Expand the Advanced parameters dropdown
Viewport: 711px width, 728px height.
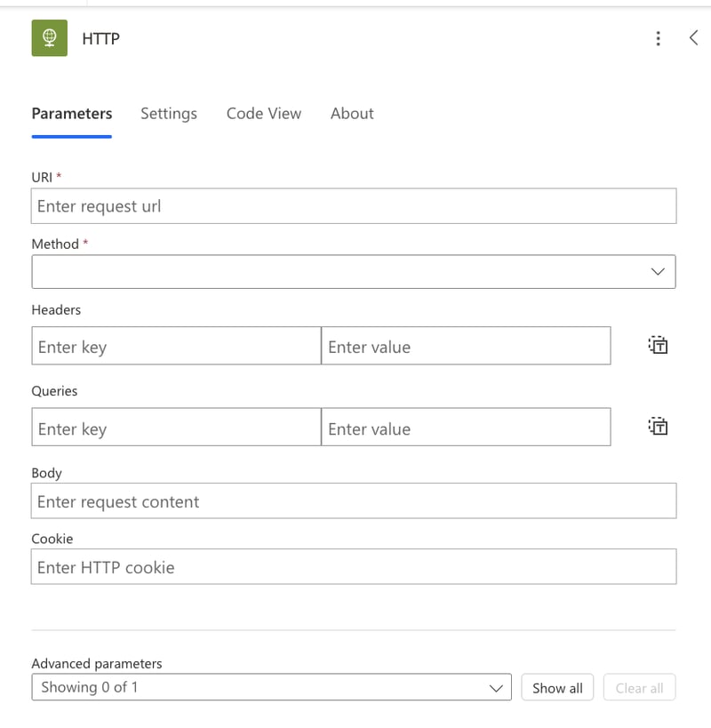271,687
